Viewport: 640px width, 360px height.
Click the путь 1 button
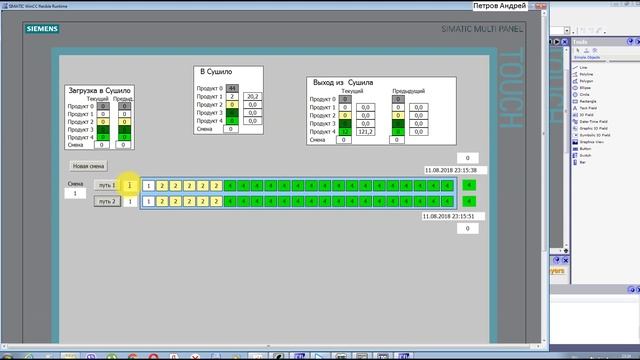(107, 185)
